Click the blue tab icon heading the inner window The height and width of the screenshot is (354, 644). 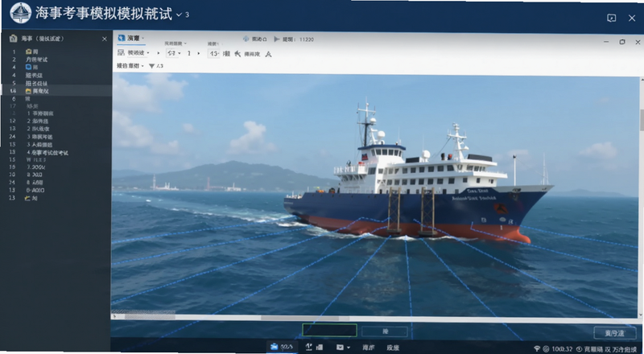(122, 38)
